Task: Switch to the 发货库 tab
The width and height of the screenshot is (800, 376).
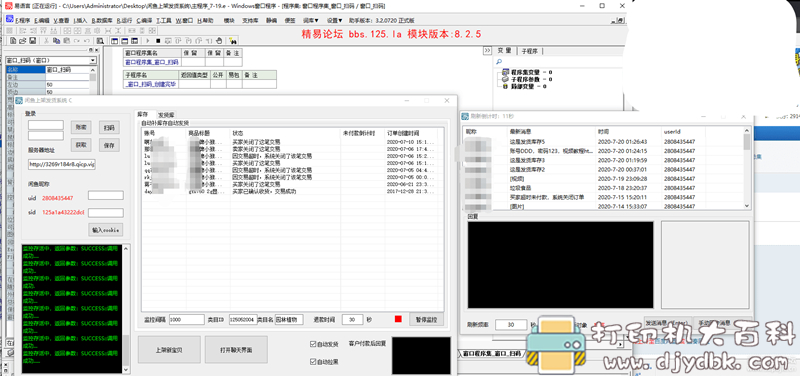Action: [x=166, y=115]
